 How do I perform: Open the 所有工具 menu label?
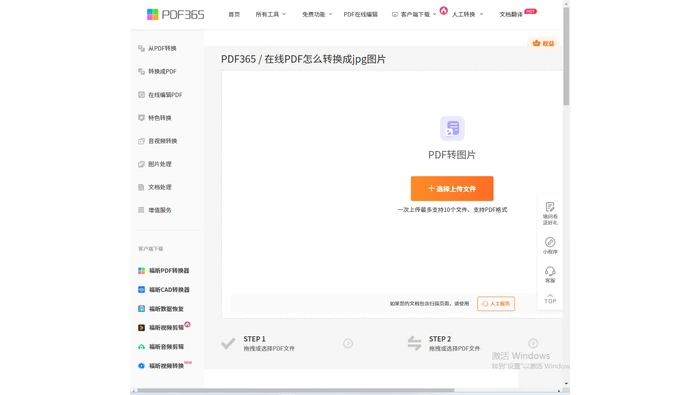pyautogui.click(x=267, y=14)
